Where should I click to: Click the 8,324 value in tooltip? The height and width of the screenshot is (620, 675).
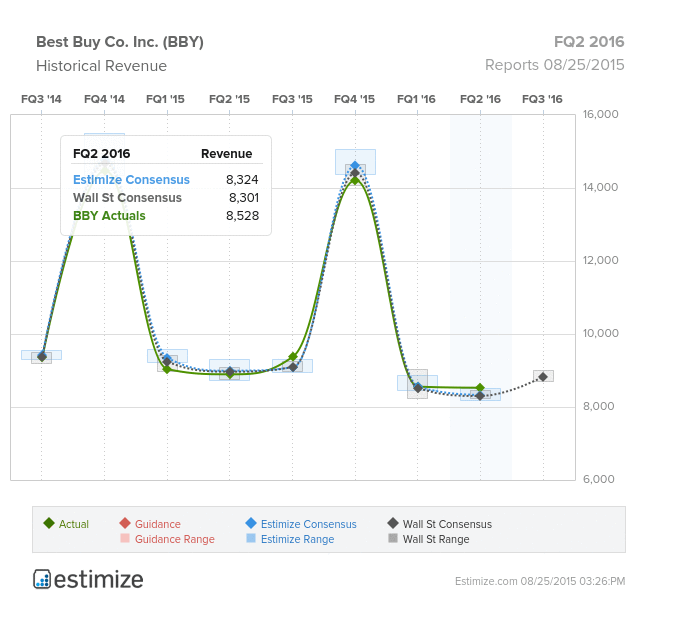242,180
